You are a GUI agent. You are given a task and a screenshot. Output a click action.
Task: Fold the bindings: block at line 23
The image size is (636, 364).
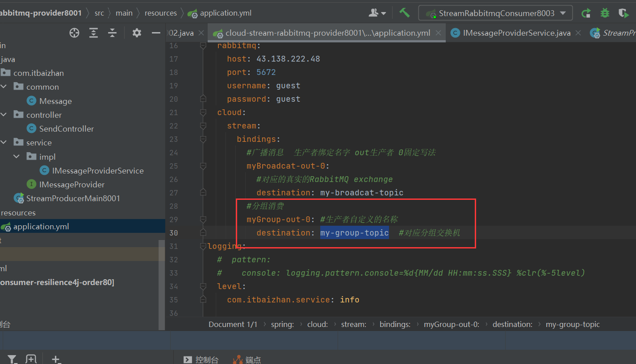click(x=203, y=139)
